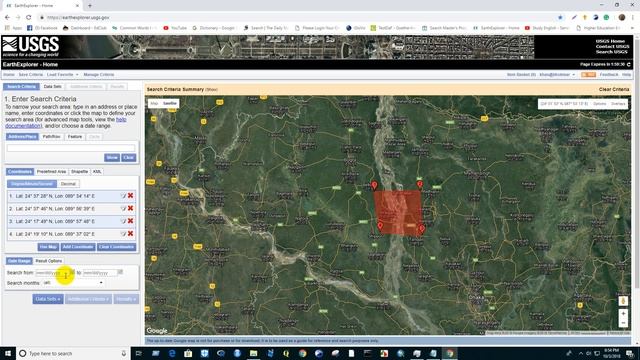640x360 pixels.
Task: Select the Feature tab
Action: (x=75, y=136)
